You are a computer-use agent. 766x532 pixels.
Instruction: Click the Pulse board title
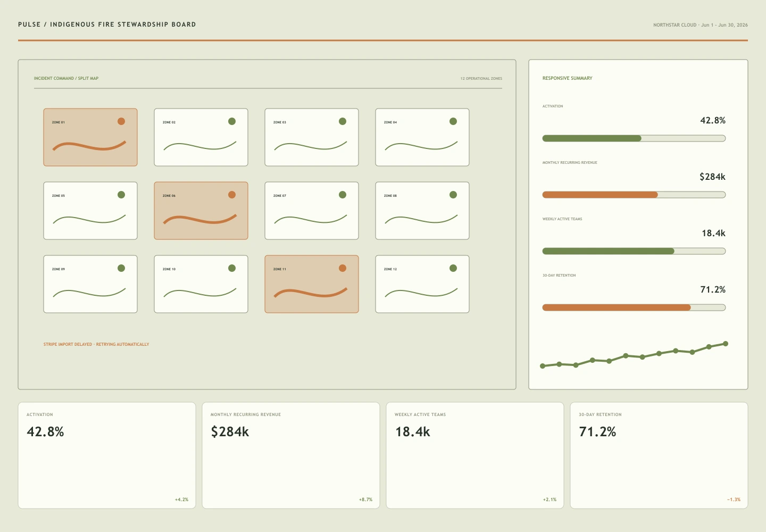(107, 24)
